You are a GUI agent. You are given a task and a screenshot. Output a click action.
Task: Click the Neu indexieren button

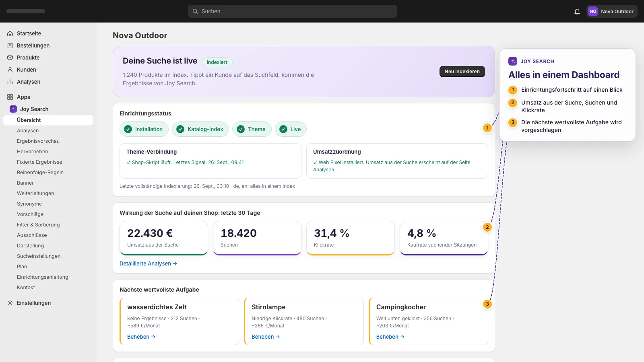tap(462, 72)
